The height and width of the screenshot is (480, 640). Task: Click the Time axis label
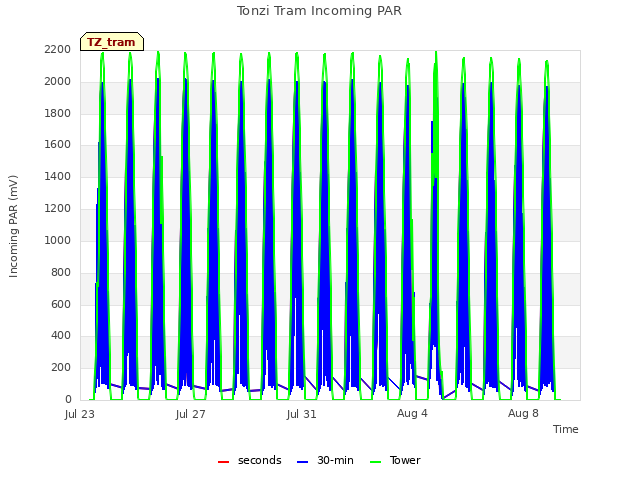pyautogui.click(x=566, y=429)
